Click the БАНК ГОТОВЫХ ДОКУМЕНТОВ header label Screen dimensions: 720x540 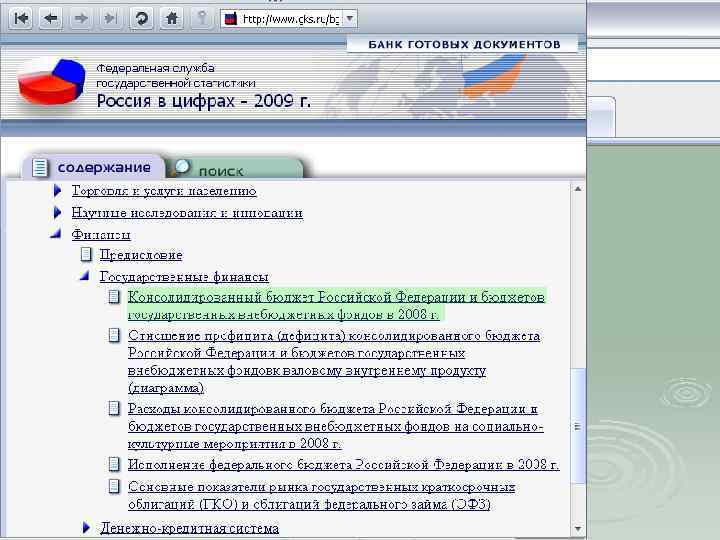click(464, 45)
